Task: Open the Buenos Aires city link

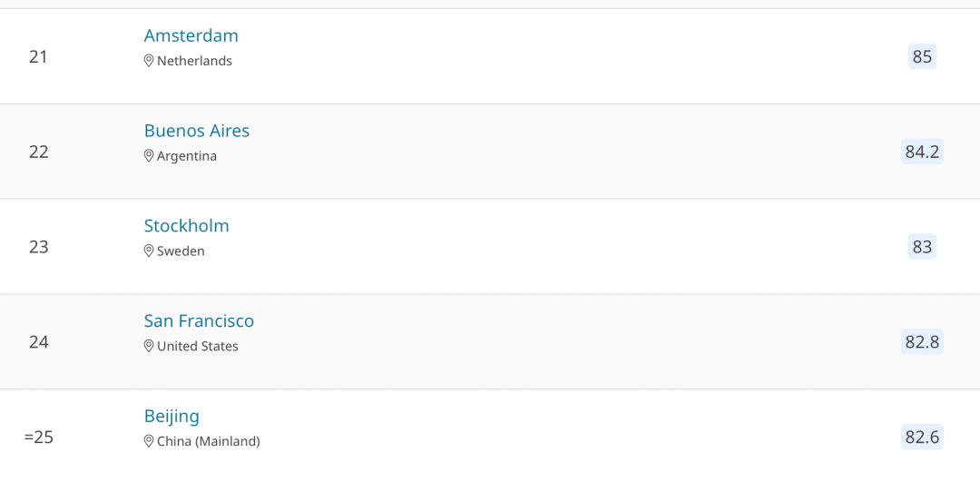Action: pos(197,131)
